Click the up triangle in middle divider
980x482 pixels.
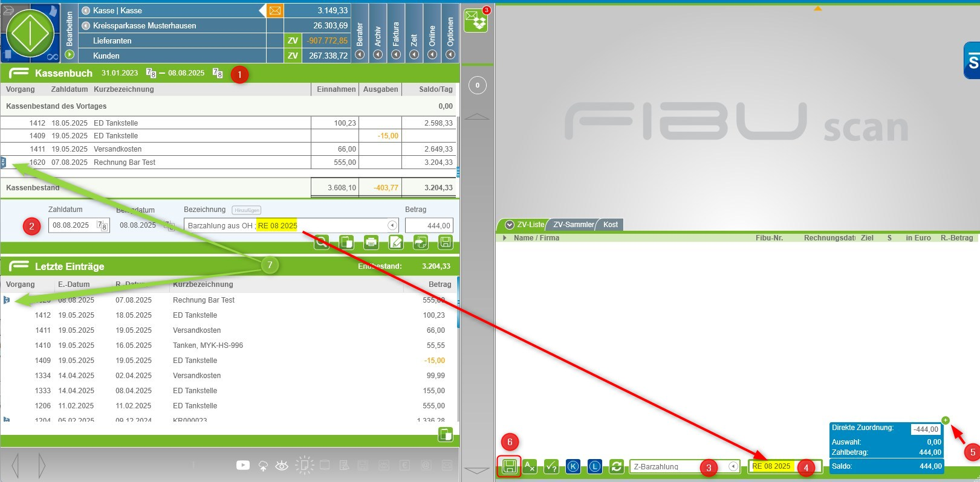[478, 116]
